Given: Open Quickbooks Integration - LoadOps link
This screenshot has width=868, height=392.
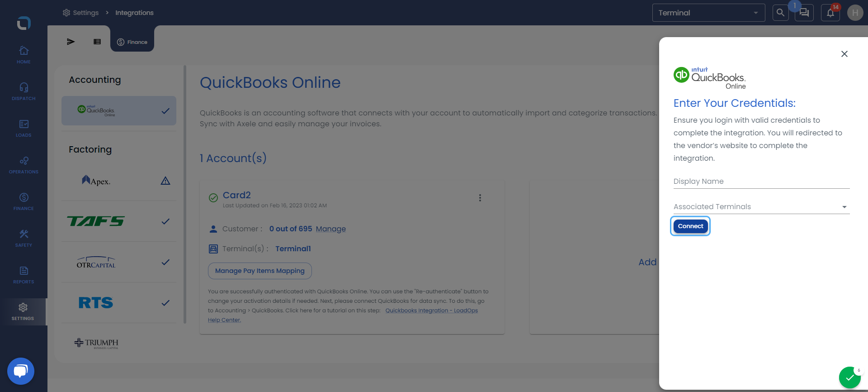Looking at the screenshot, I should 432,311.
